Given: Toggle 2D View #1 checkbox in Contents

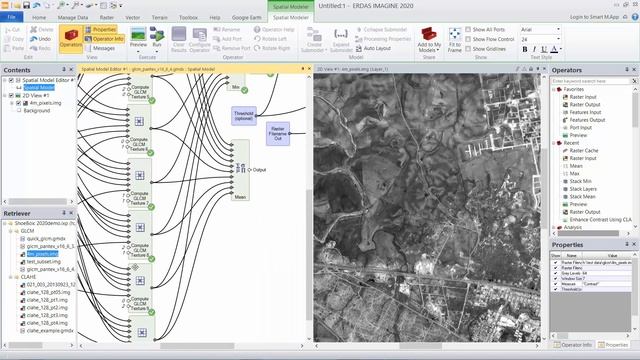Looking at the screenshot, I should pyautogui.click(x=11, y=96).
